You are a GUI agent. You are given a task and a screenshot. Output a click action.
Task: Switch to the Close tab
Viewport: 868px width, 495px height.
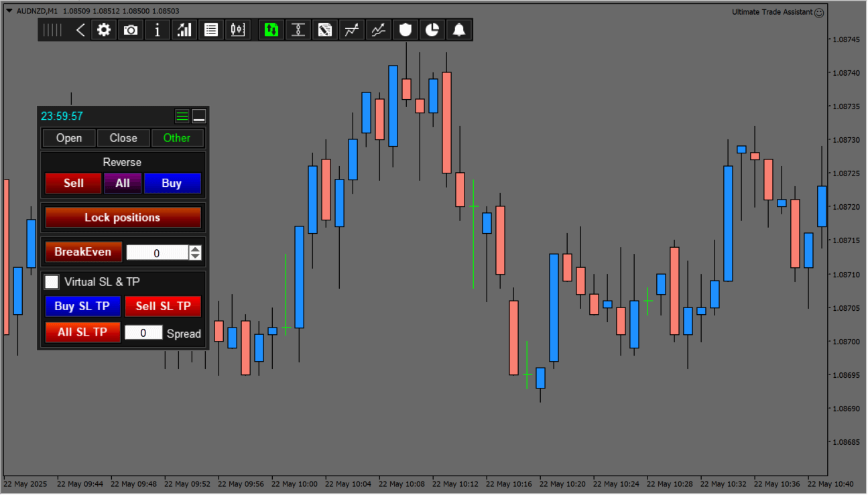[x=123, y=138]
